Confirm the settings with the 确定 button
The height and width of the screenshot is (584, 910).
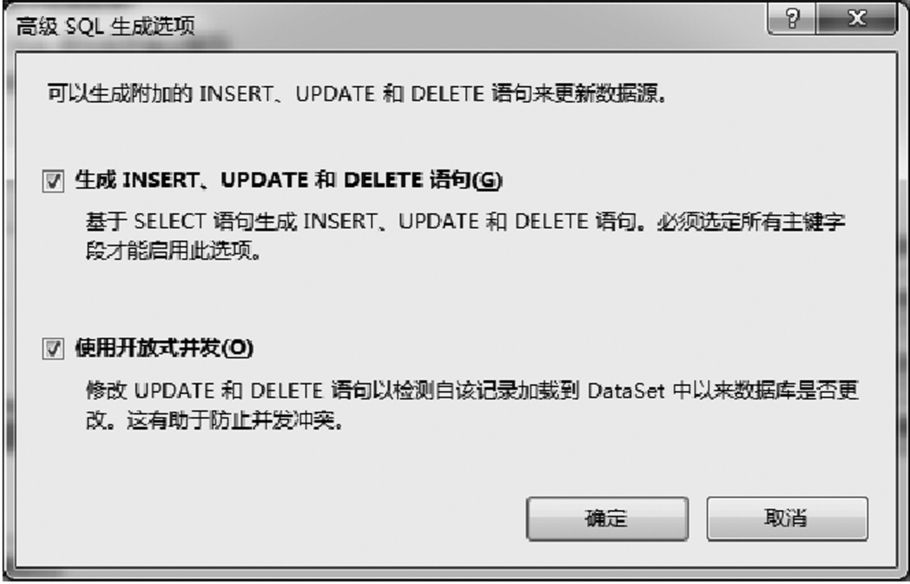click(x=607, y=518)
